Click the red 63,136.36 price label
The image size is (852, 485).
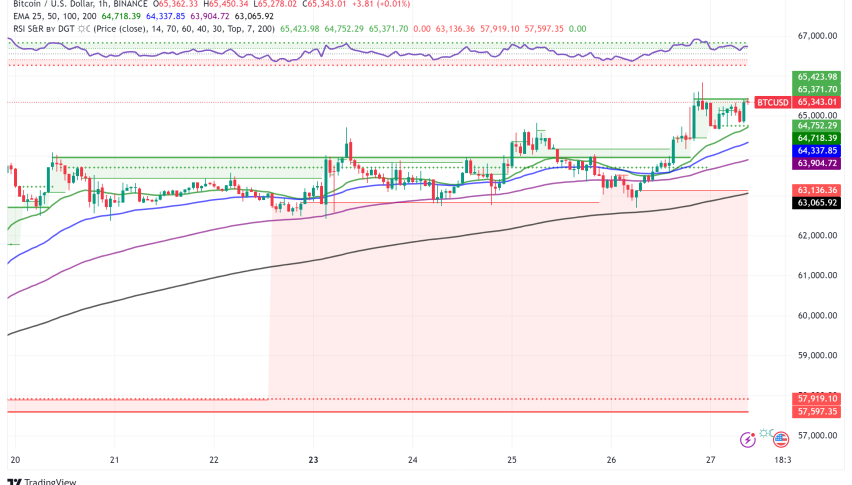click(817, 190)
